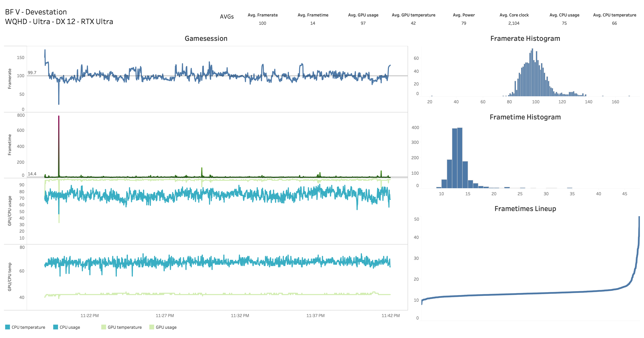Click the Avg. Framerate value 100

262,23
